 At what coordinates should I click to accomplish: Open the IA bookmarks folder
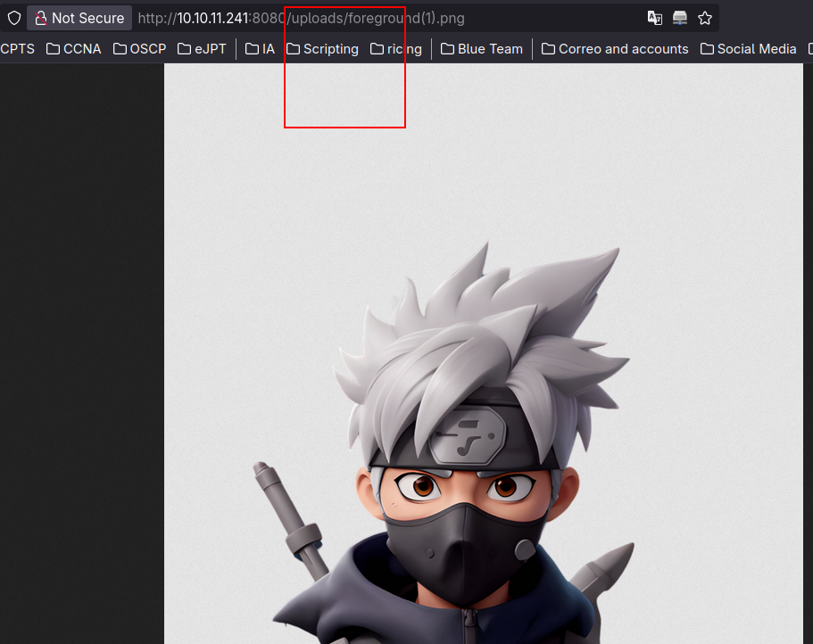[x=261, y=49]
